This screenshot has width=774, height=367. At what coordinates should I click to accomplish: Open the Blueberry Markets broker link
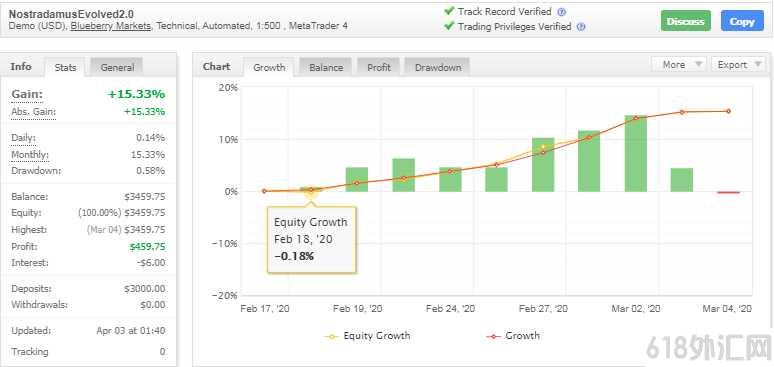(x=111, y=26)
